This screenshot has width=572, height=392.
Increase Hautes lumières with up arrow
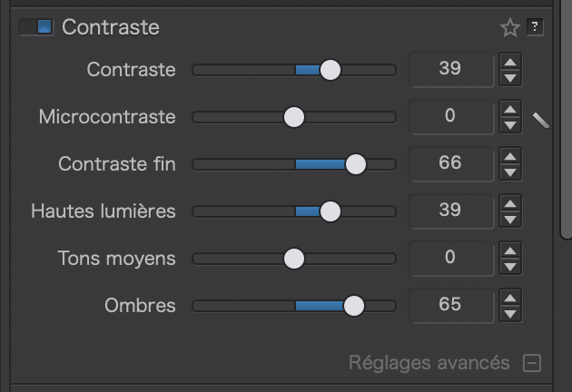[x=511, y=203]
